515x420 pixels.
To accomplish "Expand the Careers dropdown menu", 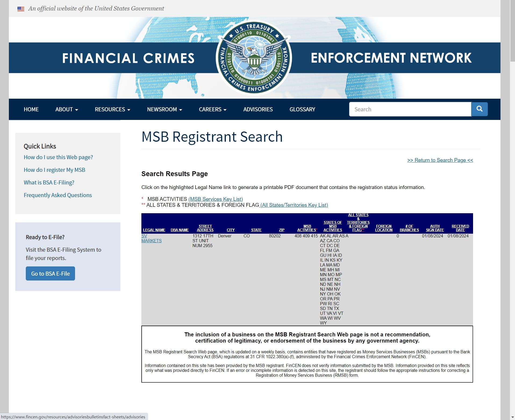I will (213, 109).
